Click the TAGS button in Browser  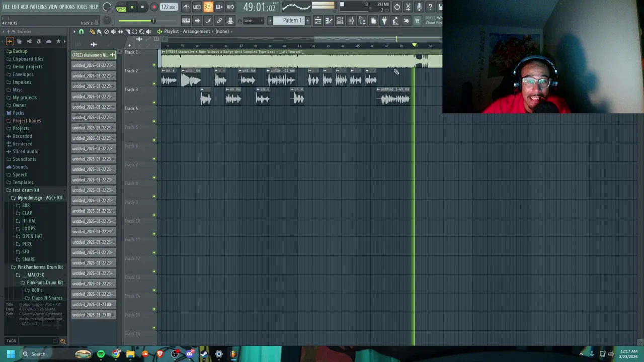11,341
